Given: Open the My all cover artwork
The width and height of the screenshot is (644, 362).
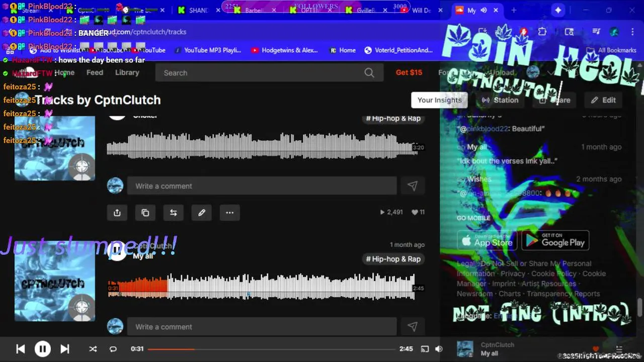Looking at the screenshot, I should point(55,282).
